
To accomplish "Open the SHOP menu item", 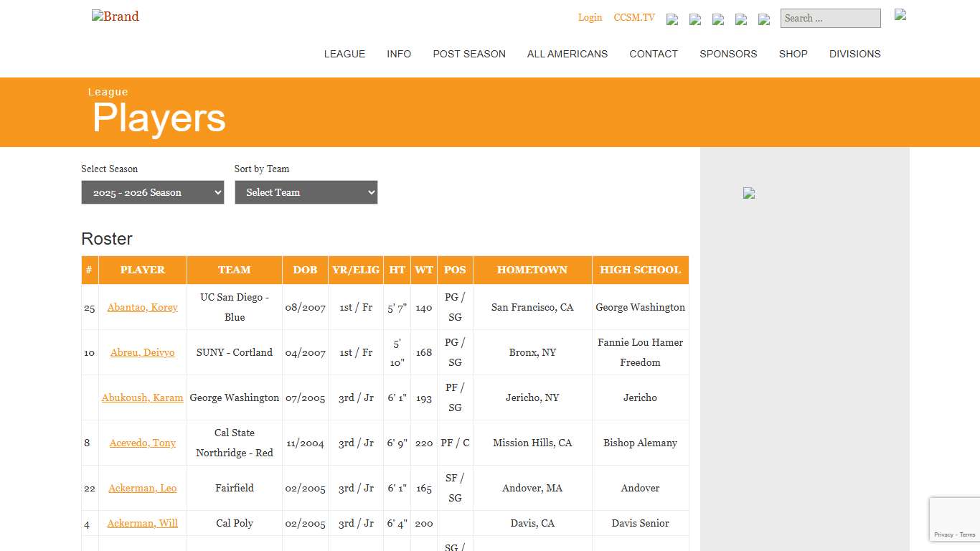I will tap(793, 54).
